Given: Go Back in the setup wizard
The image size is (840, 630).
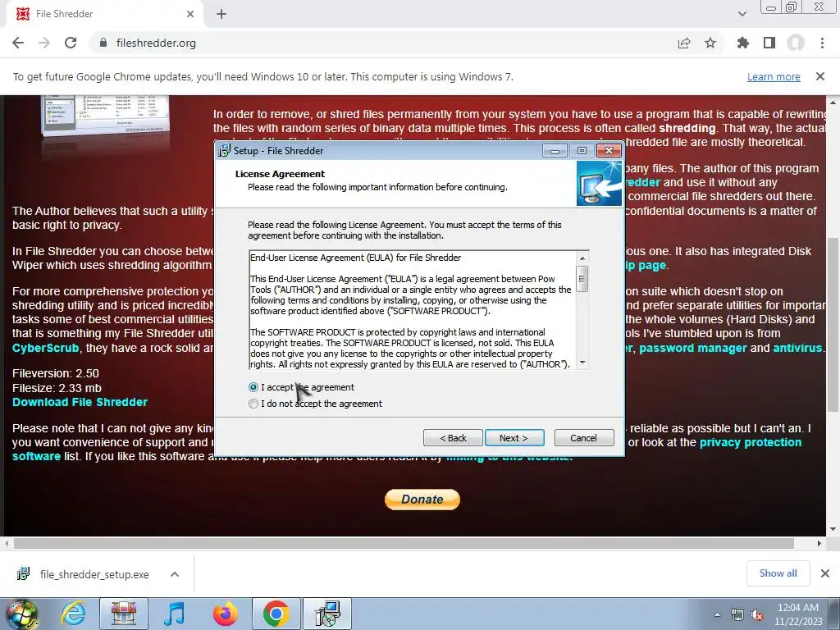Looking at the screenshot, I should tap(453, 438).
